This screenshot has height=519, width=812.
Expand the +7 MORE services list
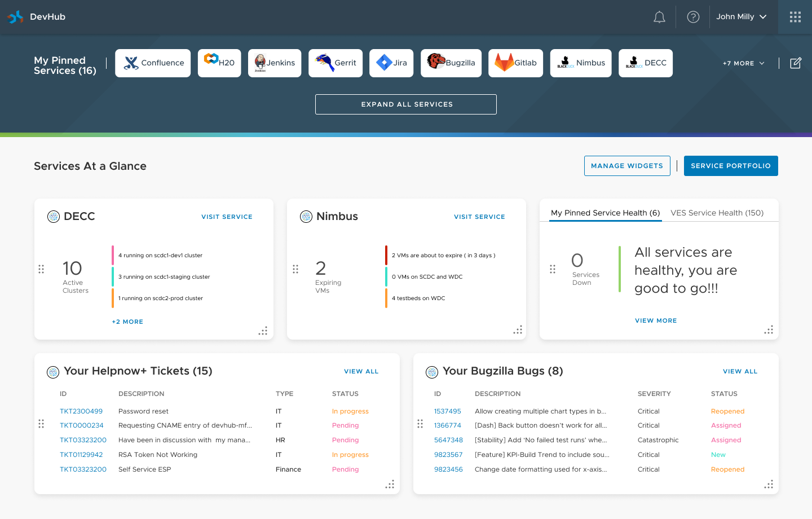click(743, 63)
